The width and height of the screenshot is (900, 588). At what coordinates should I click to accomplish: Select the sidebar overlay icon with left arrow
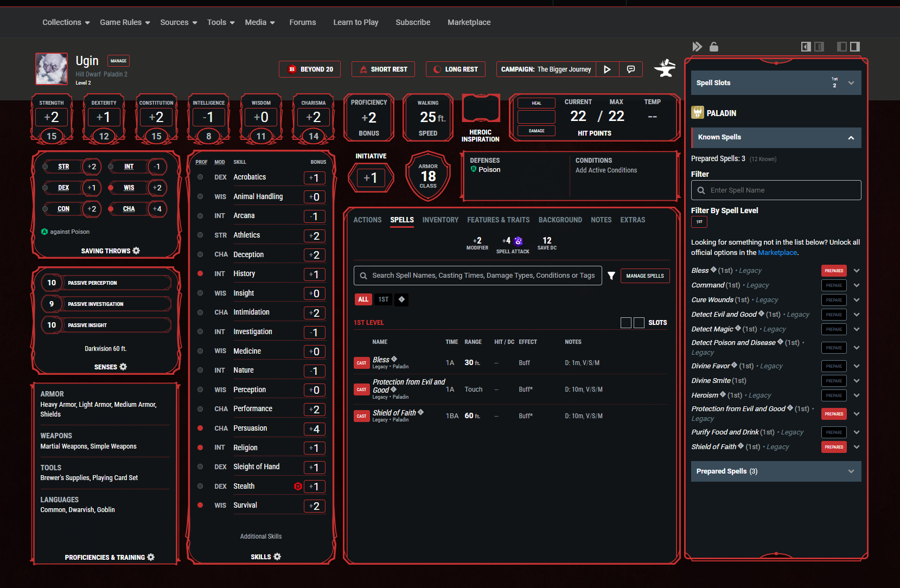(x=806, y=47)
